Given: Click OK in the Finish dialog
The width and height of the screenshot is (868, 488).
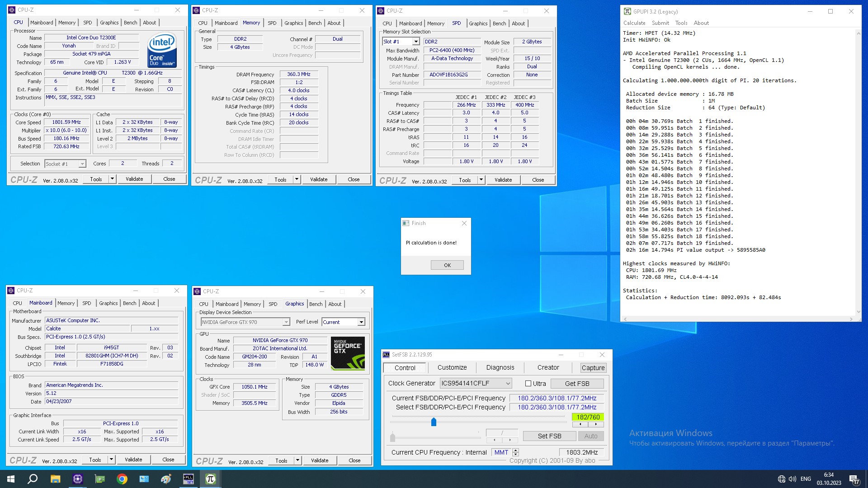Looking at the screenshot, I should [447, 265].
